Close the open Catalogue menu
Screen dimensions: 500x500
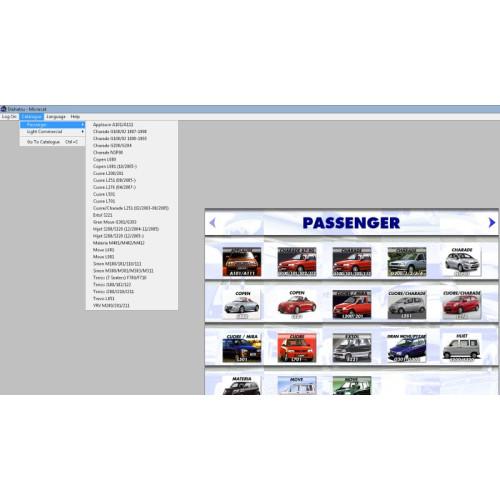click(32, 117)
